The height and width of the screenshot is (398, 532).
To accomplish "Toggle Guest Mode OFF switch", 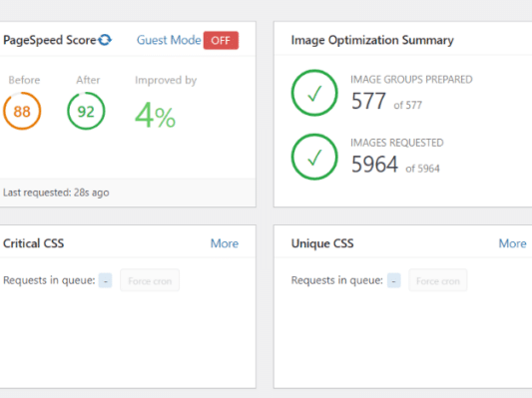I will click(221, 40).
